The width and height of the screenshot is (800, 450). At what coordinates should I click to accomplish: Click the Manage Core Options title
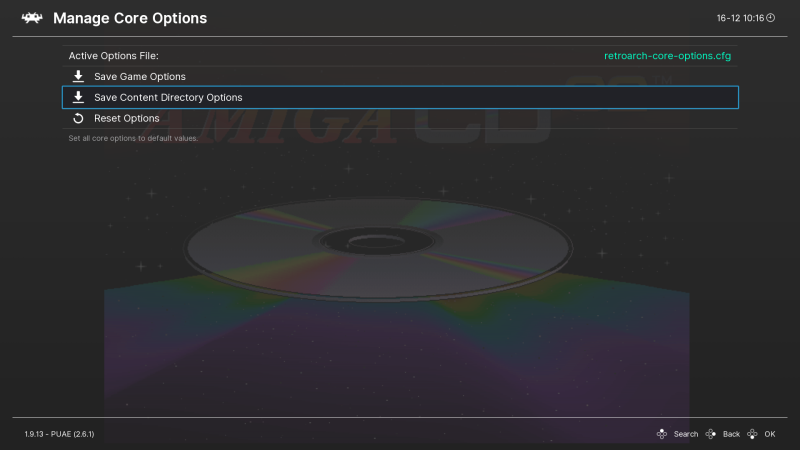pos(130,18)
